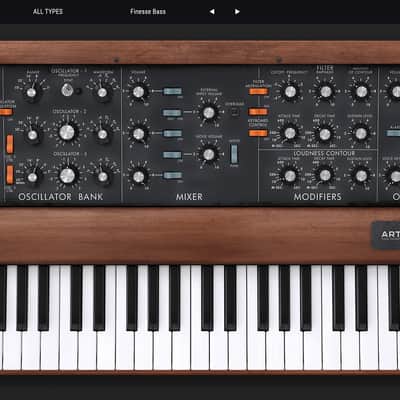Click the External Input Volume knob
This screenshot has height=400, width=400.
209,113
